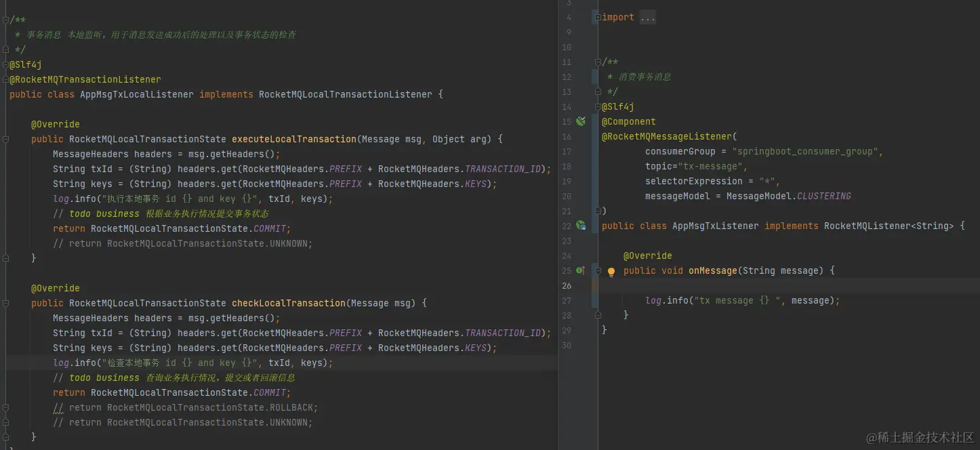Screen dimensions: 980x450
Task: Click the commented ROLLBACK return line
Action: point(186,407)
